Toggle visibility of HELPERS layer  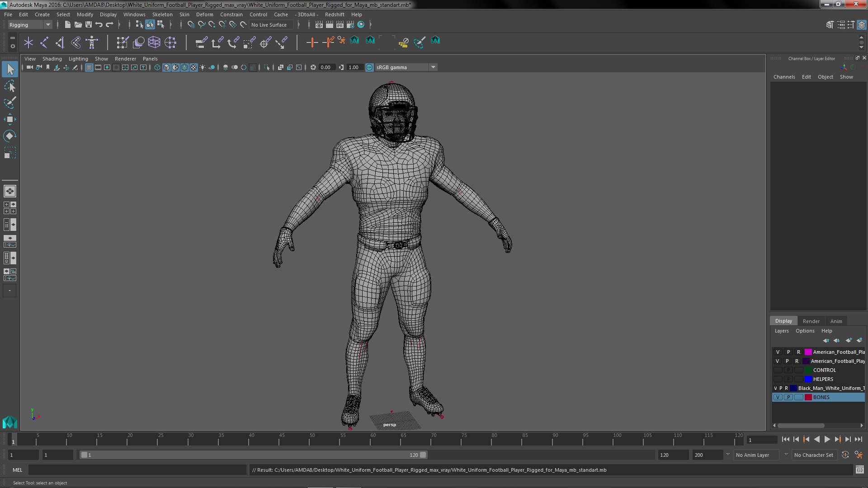778,379
